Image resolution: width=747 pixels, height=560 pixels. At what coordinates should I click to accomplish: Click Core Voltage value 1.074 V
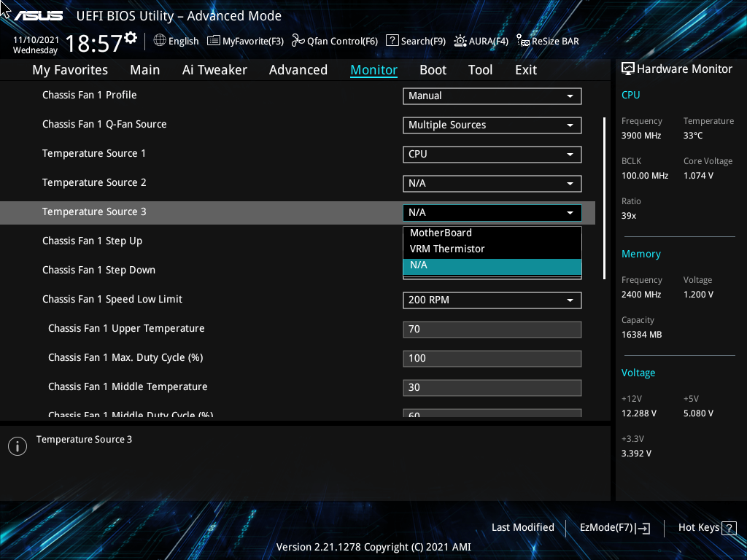[698, 176]
